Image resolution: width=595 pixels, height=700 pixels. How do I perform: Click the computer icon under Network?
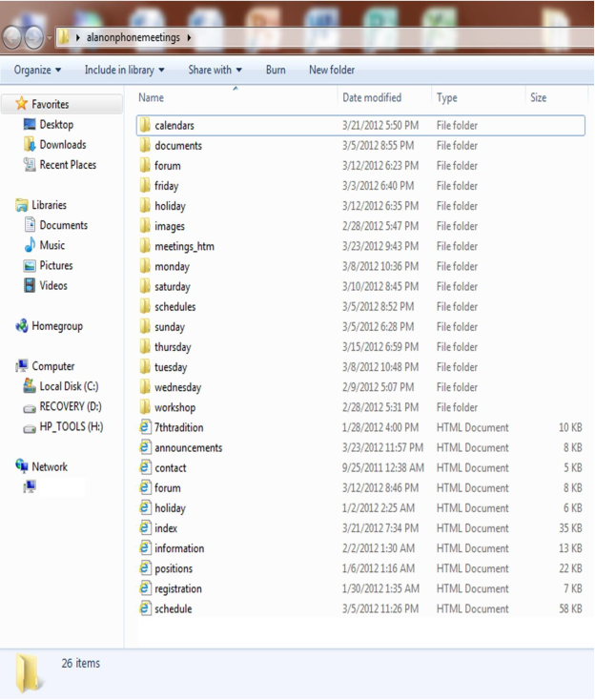30,486
